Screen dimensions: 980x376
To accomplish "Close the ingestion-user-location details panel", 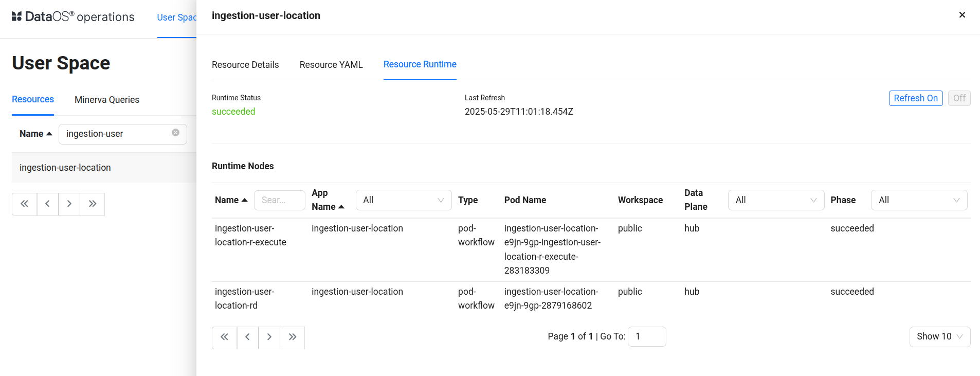I will click(962, 15).
